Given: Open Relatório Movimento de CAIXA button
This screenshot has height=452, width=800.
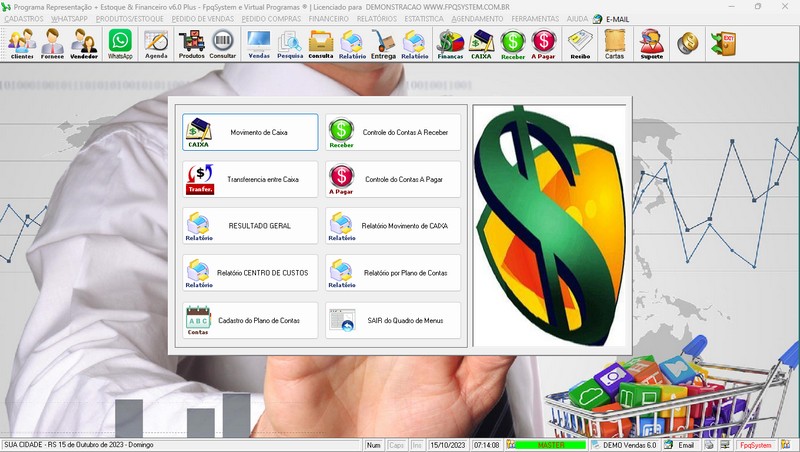Looking at the screenshot, I should tap(393, 226).
